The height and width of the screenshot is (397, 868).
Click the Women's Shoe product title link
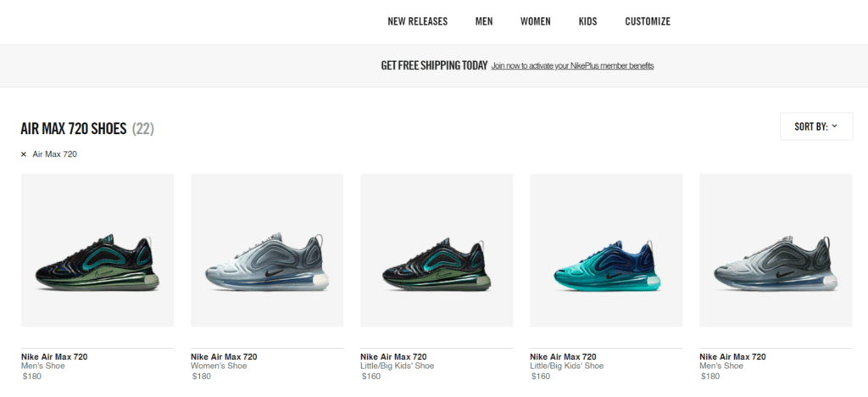pos(224,356)
